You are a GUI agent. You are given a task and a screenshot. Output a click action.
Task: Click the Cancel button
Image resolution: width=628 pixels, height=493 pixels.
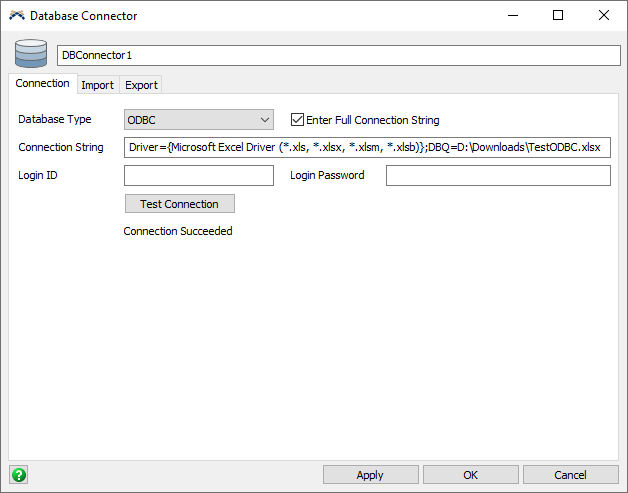[x=570, y=475]
